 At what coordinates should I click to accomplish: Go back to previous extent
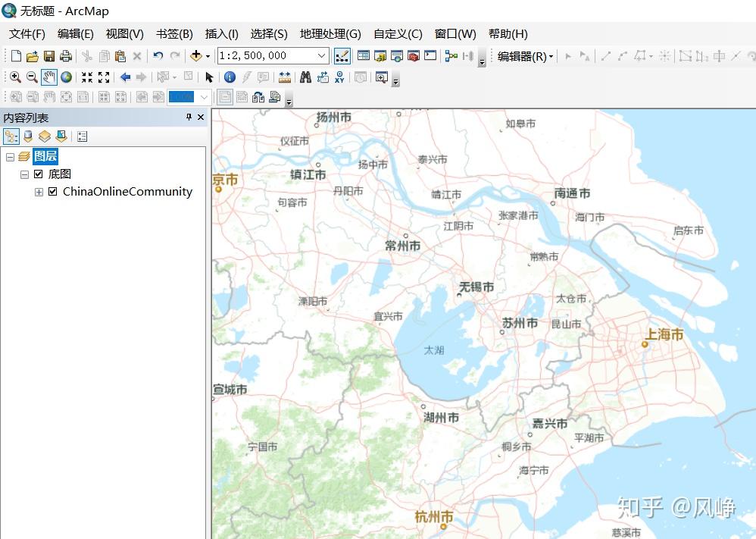pyautogui.click(x=125, y=77)
